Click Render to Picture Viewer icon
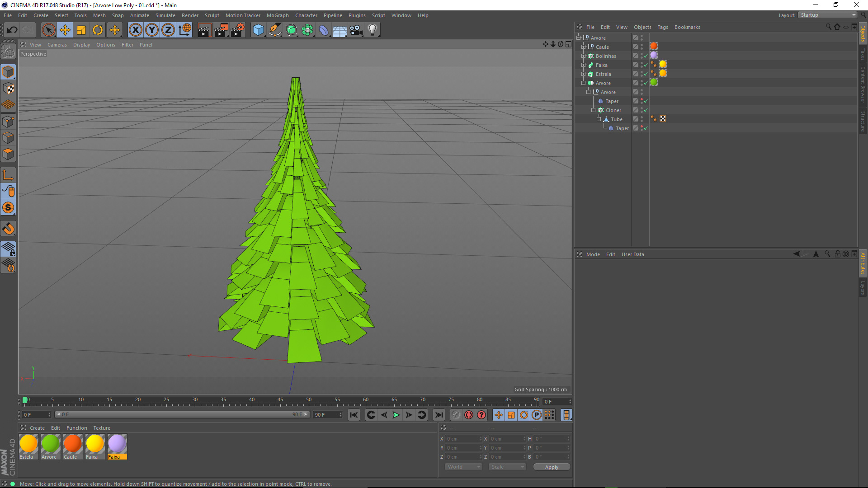This screenshot has width=868, height=488. [221, 30]
